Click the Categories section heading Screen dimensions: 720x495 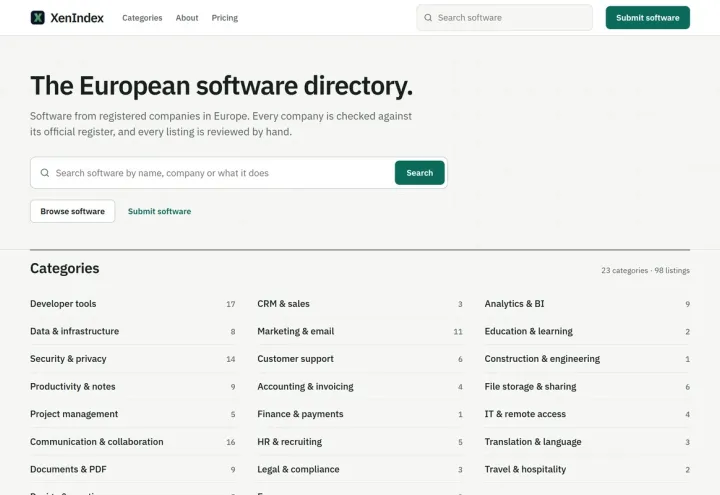coord(65,268)
